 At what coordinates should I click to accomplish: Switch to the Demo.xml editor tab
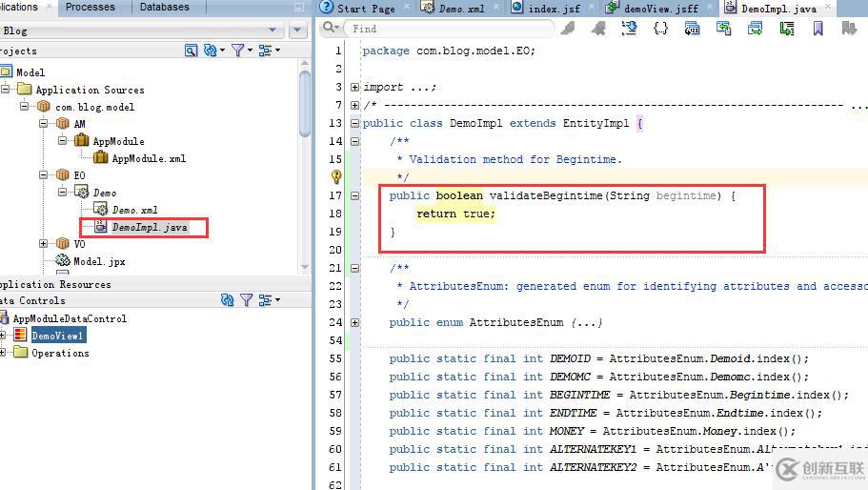tap(462, 9)
